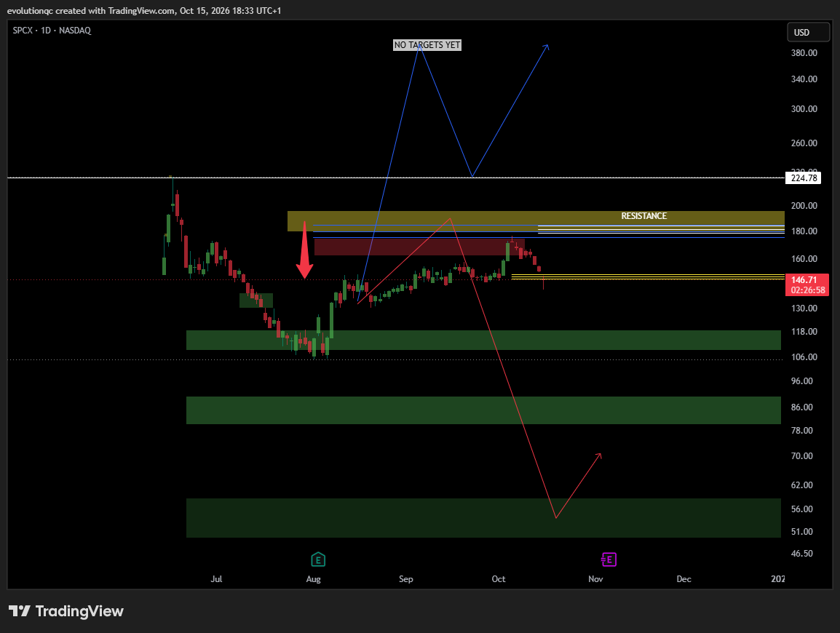Click the 86.00 price axis label

point(802,407)
